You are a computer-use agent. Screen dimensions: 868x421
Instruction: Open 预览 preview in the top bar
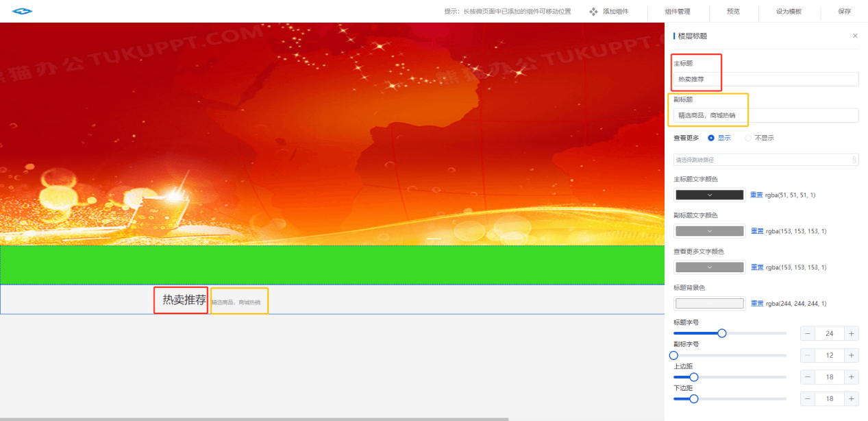(x=733, y=12)
